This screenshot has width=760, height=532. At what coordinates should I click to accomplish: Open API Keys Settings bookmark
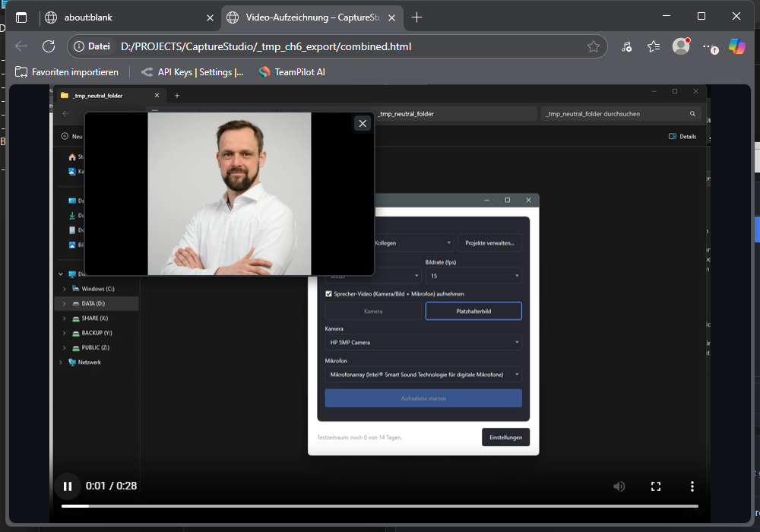(x=192, y=72)
